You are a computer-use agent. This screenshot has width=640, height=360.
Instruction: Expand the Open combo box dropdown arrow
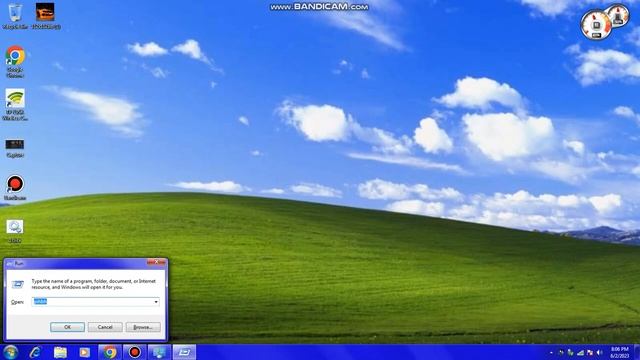click(x=156, y=302)
